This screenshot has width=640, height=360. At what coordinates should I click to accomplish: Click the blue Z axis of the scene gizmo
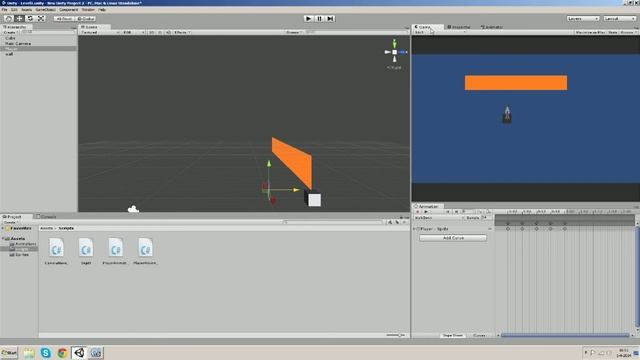(403, 52)
